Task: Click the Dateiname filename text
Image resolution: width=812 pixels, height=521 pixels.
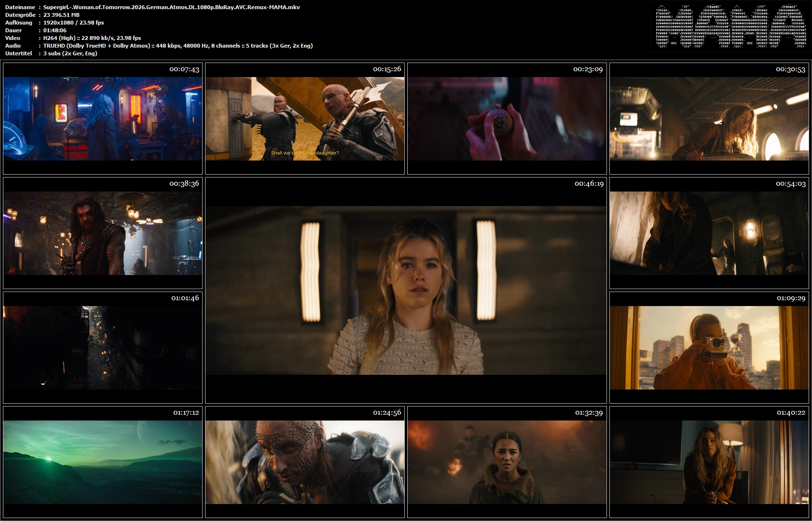Action: 171,7
